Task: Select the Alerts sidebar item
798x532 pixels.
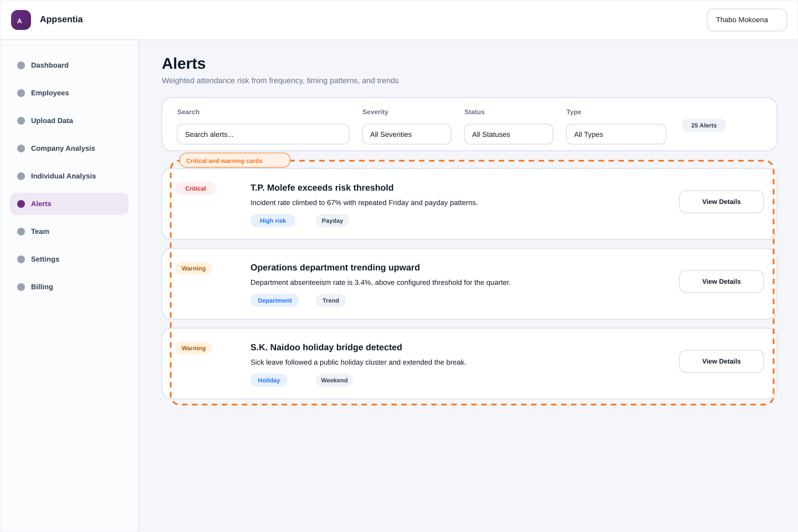Action: click(x=69, y=204)
